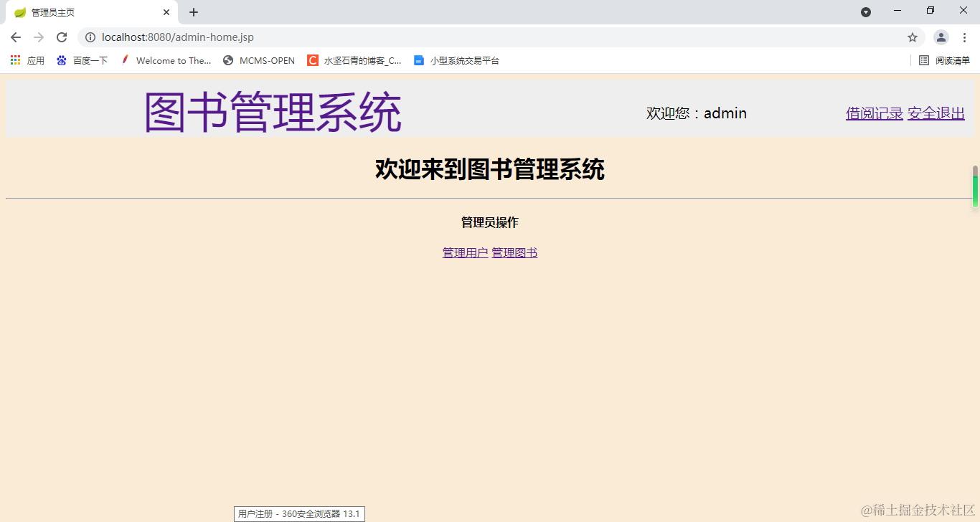Click the vertical page scrollbar
The image size is (980, 522).
pyautogui.click(x=975, y=188)
